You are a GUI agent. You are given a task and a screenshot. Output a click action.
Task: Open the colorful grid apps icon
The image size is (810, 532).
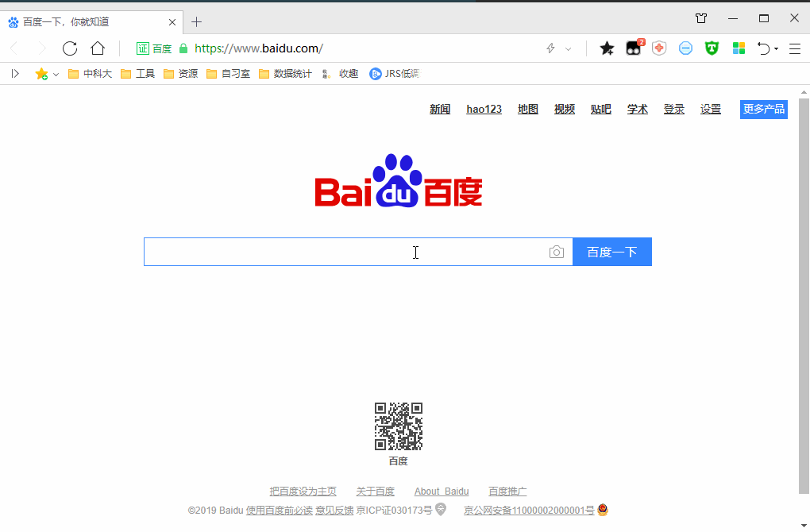pos(739,48)
